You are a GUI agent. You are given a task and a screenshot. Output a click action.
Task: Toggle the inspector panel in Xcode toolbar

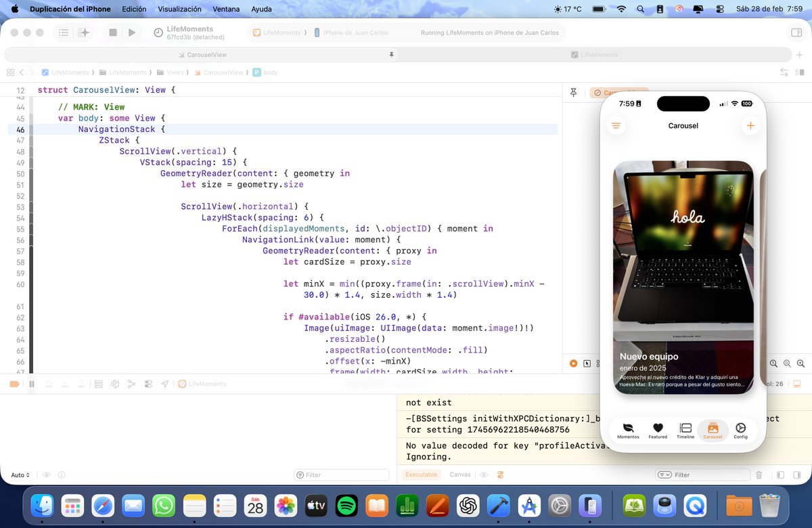(796, 32)
